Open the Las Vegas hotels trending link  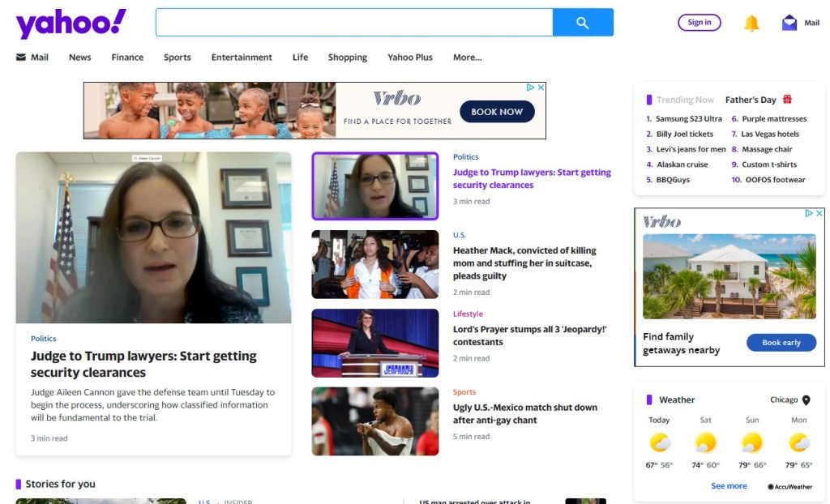coord(771,134)
